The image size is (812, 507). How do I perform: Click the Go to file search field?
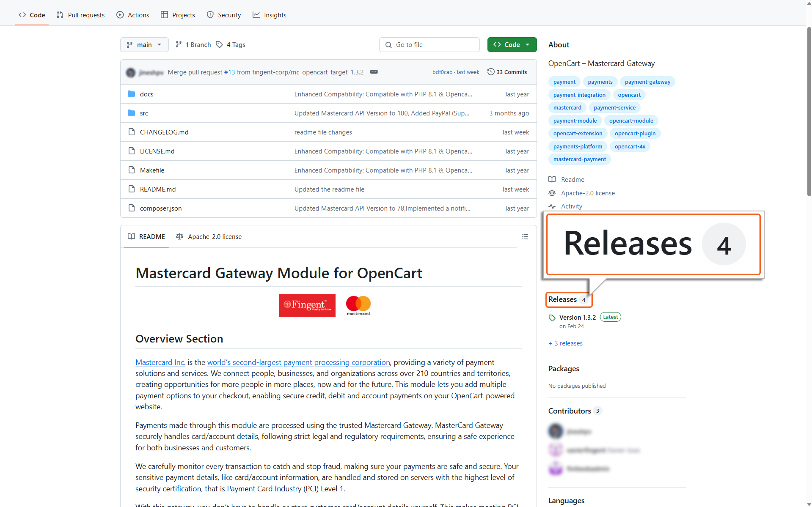429,45
